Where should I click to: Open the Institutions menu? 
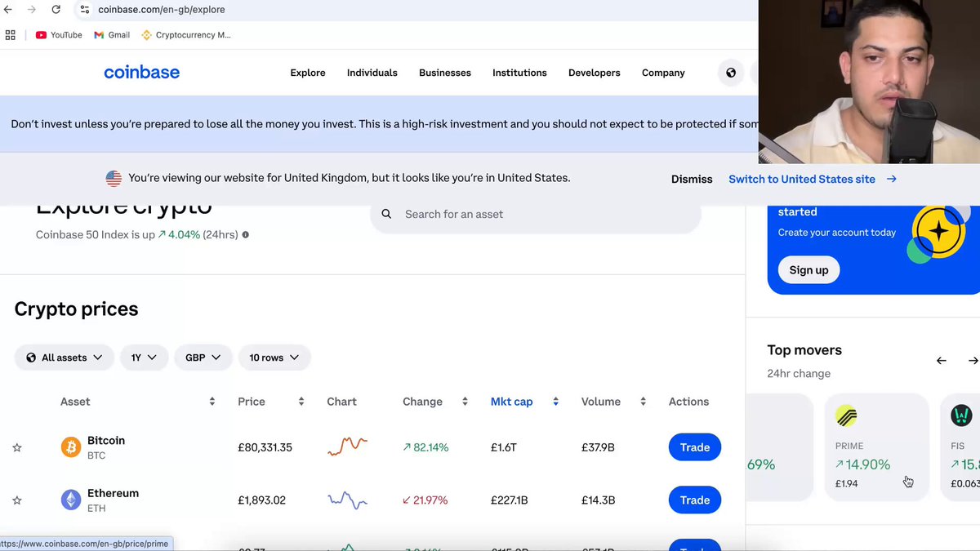pyautogui.click(x=519, y=73)
